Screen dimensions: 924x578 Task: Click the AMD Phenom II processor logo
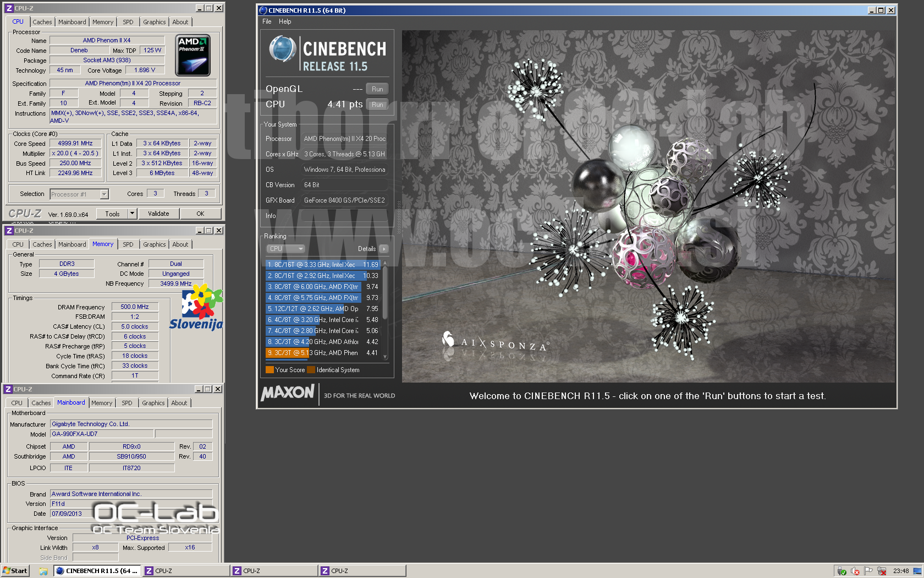(x=193, y=56)
